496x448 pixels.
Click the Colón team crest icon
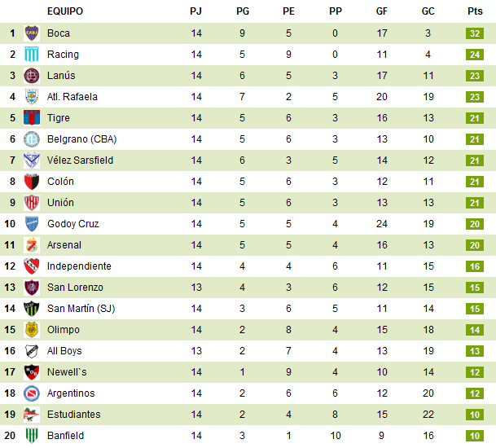(x=32, y=182)
